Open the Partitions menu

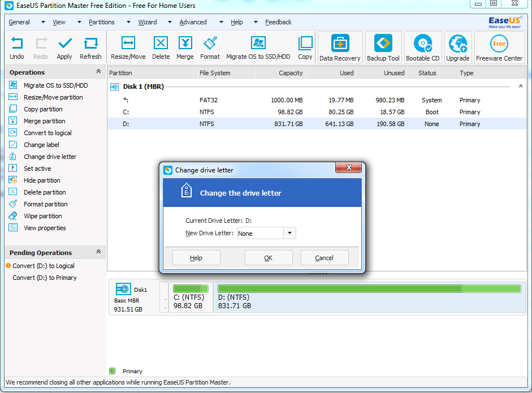pyautogui.click(x=102, y=22)
